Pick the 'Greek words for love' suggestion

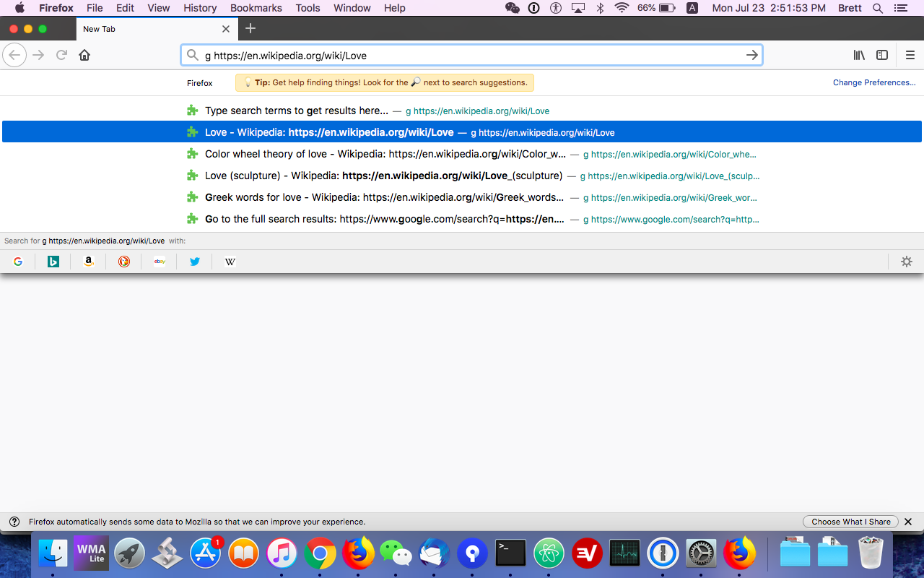[462, 197]
